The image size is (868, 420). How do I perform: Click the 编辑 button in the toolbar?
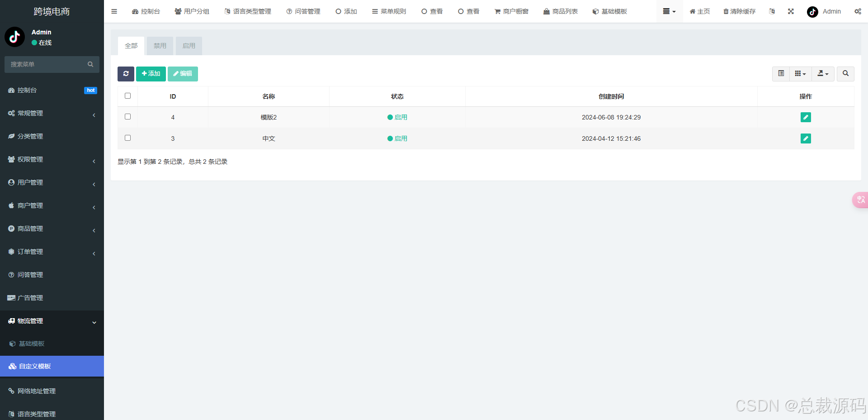[x=183, y=74]
